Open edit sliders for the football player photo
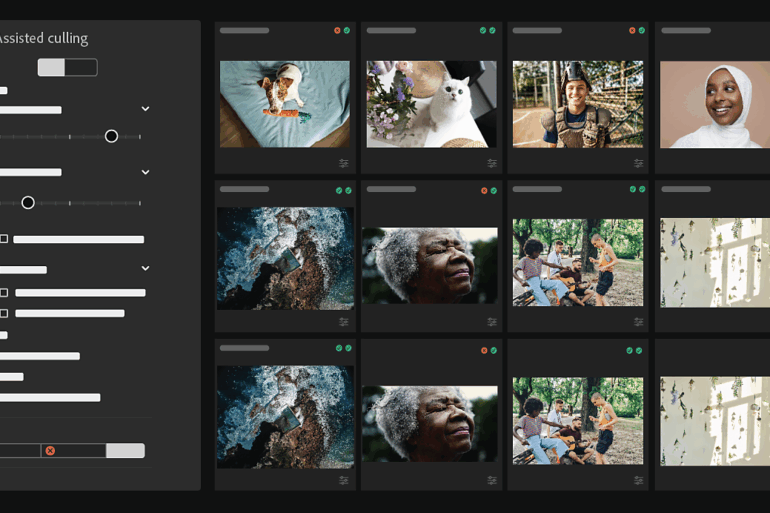This screenshot has width=770, height=513. point(638,163)
